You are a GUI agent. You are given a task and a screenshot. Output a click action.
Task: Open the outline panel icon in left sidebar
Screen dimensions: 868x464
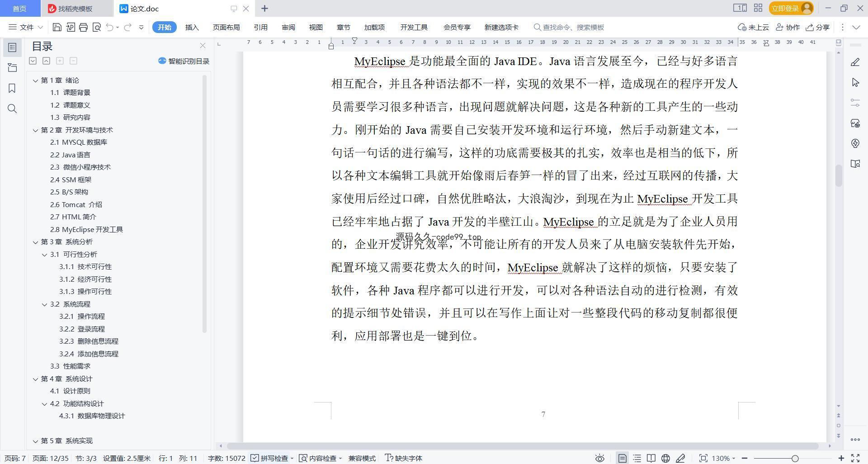point(12,47)
